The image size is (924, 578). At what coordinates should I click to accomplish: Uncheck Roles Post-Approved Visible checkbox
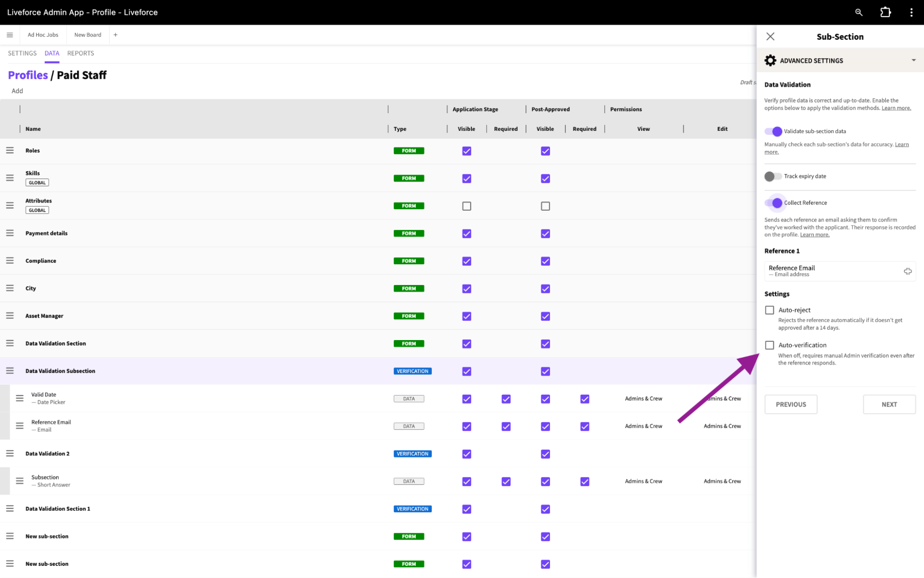tap(545, 151)
